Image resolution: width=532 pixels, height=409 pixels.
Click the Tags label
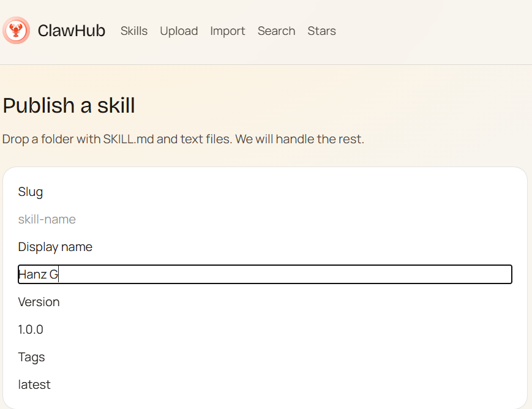point(32,358)
